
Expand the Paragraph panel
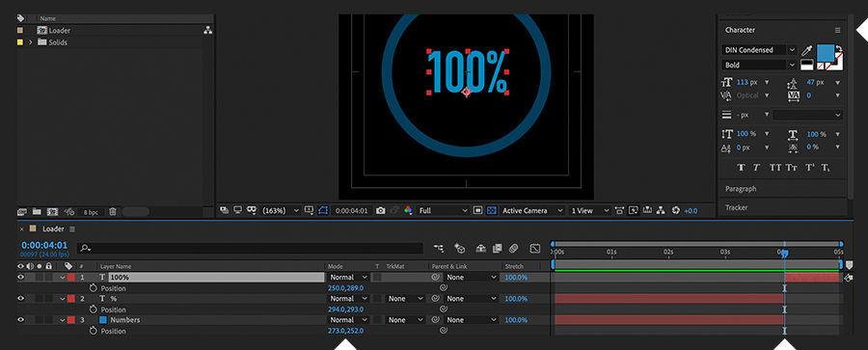(x=740, y=189)
